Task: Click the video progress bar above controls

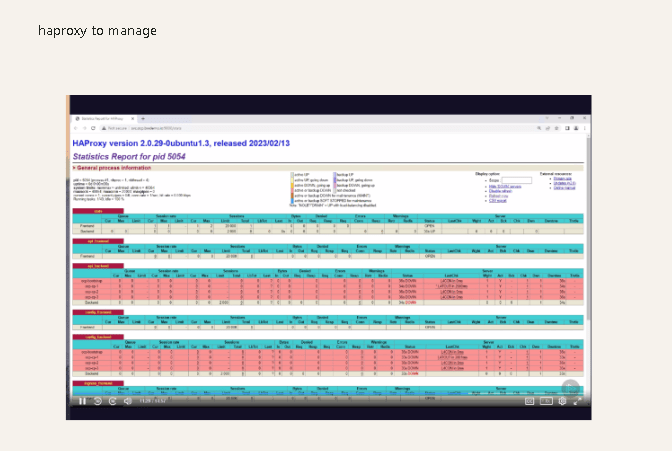Action: [329, 393]
